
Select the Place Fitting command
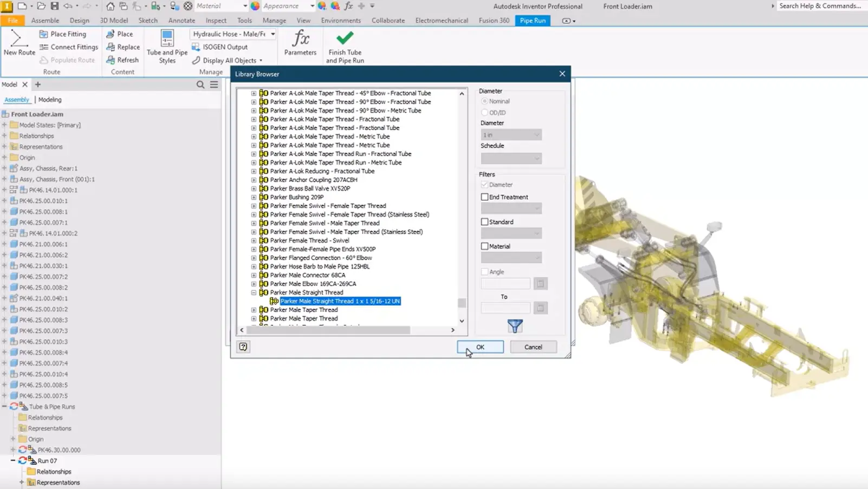(x=63, y=34)
